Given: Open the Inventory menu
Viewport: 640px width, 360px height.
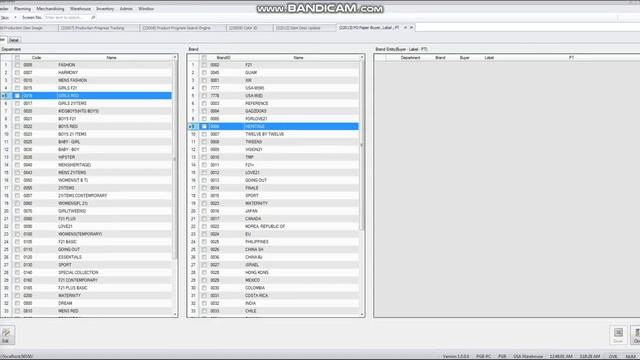Looking at the screenshot, I should pos(105,9).
